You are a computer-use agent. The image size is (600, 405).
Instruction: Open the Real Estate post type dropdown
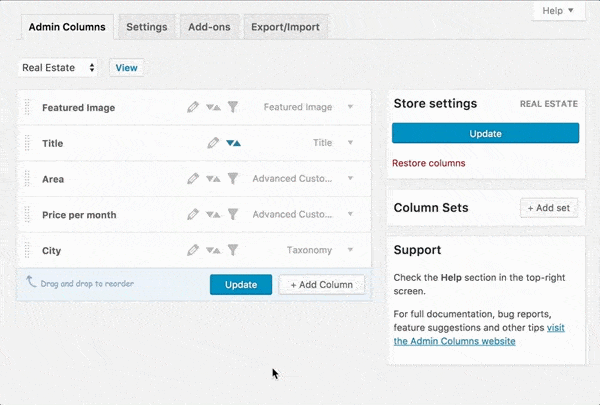[x=58, y=68]
